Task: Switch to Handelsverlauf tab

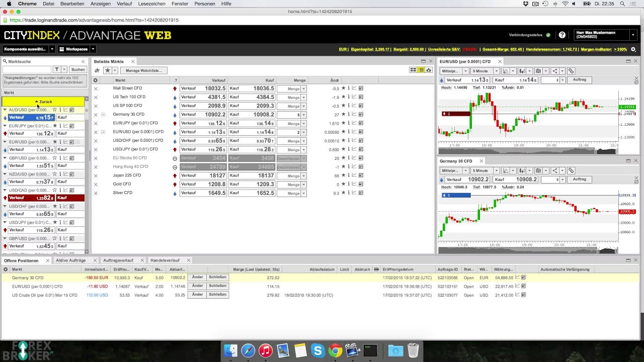Action: tap(165, 260)
